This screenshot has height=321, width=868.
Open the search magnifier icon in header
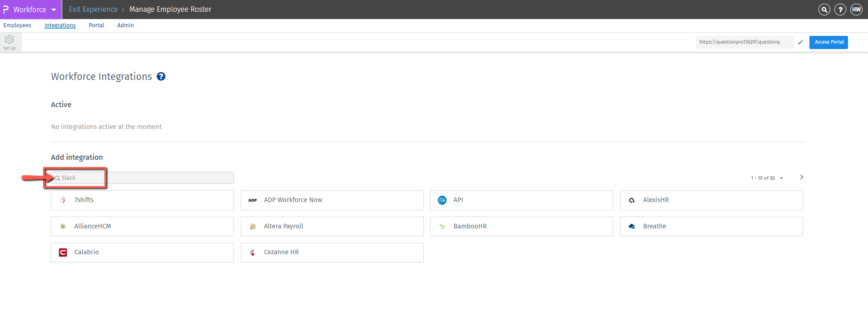tap(824, 10)
